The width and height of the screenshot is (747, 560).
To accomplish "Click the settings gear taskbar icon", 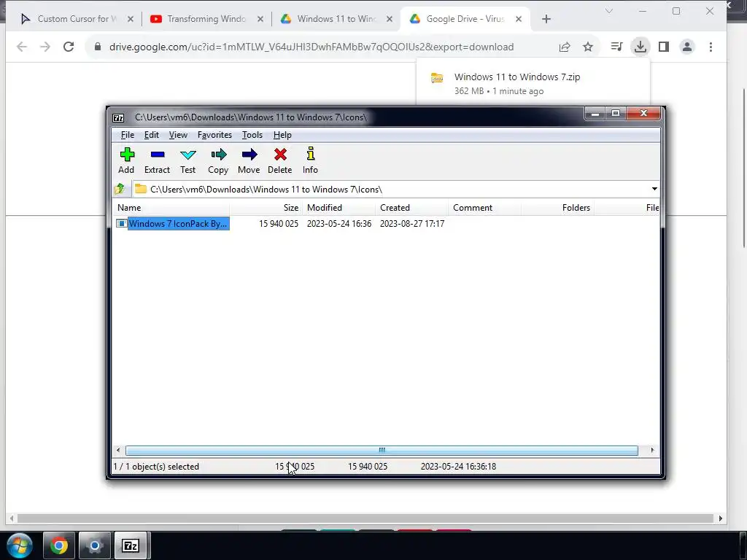I will tap(94, 545).
